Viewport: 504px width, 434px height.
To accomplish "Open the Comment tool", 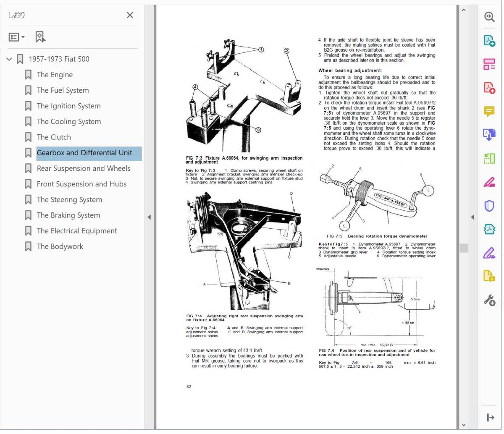I will (489, 111).
